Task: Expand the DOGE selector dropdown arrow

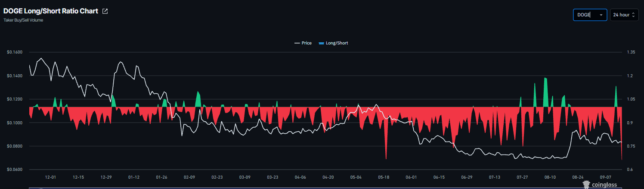Action: pyautogui.click(x=601, y=15)
